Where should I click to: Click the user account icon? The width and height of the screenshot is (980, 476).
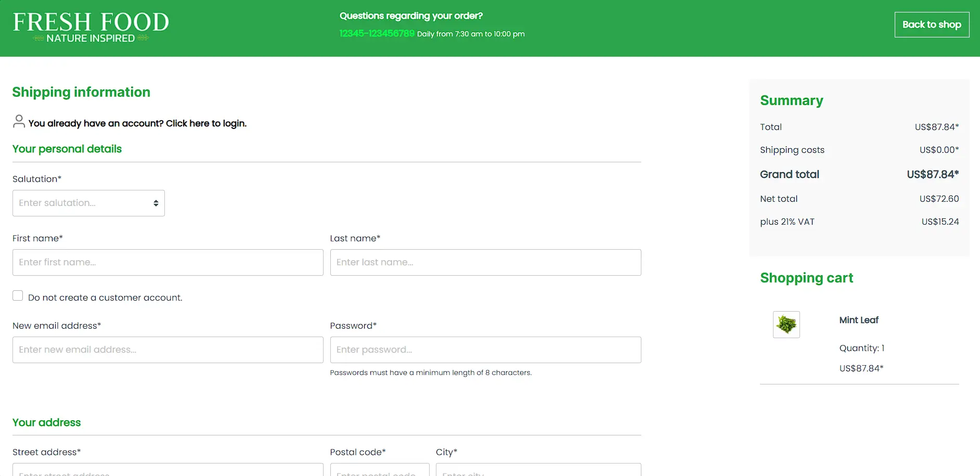pyautogui.click(x=19, y=122)
